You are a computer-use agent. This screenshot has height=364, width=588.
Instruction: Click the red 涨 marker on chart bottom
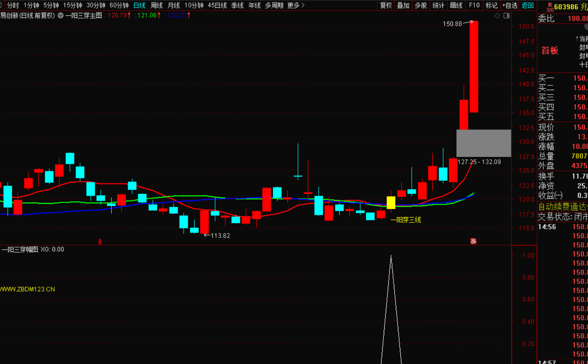473,241
